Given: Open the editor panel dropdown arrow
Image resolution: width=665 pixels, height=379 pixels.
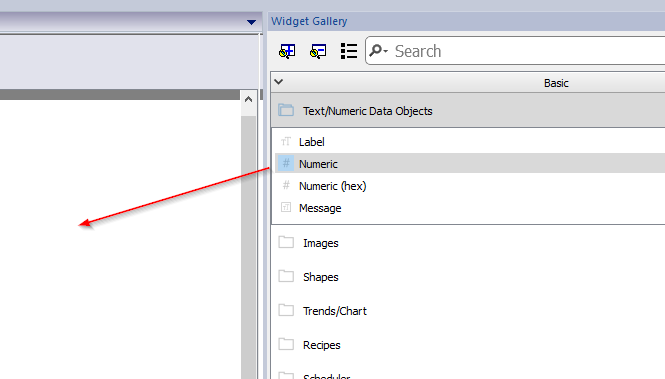Looking at the screenshot, I should click(251, 22).
